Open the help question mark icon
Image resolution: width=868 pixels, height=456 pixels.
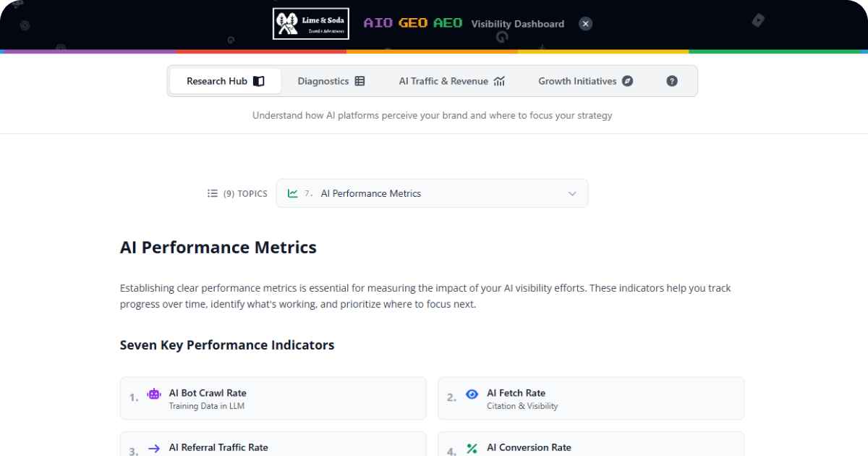tap(671, 81)
